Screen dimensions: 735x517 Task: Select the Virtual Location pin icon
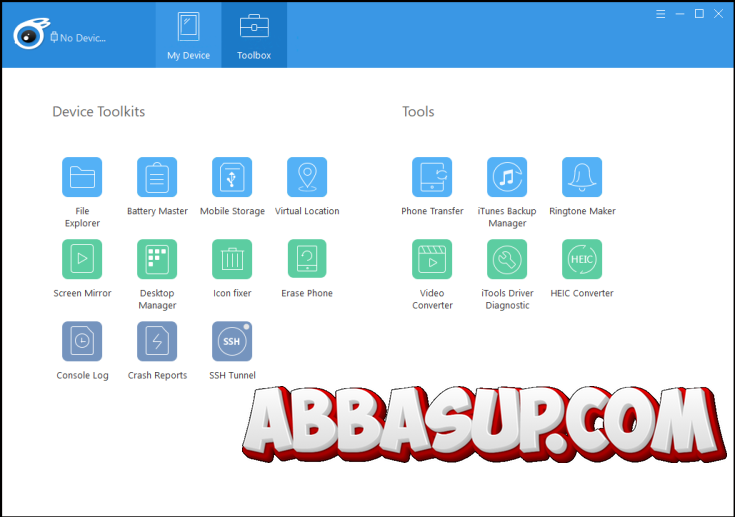click(307, 177)
